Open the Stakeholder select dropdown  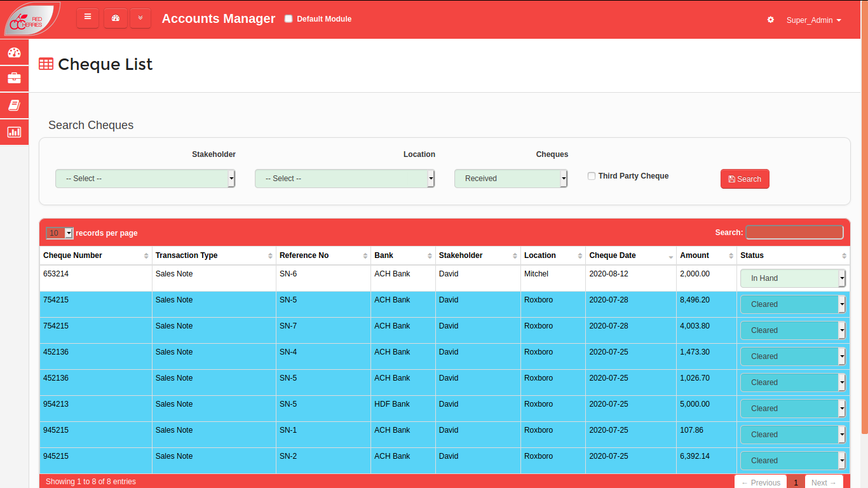(x=145, y=179)
